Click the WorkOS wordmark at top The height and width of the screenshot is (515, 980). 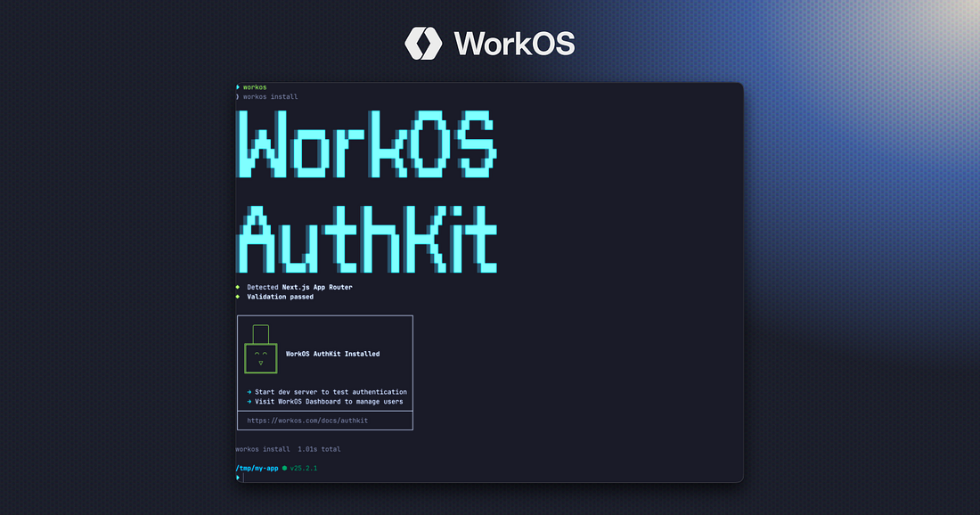[x=514, y=44]
